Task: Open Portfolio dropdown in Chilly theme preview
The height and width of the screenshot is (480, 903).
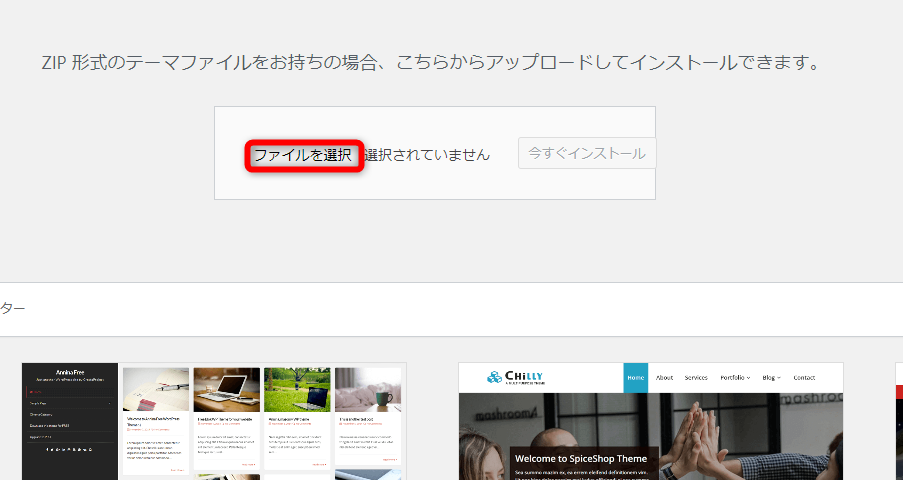Action: 735,378
